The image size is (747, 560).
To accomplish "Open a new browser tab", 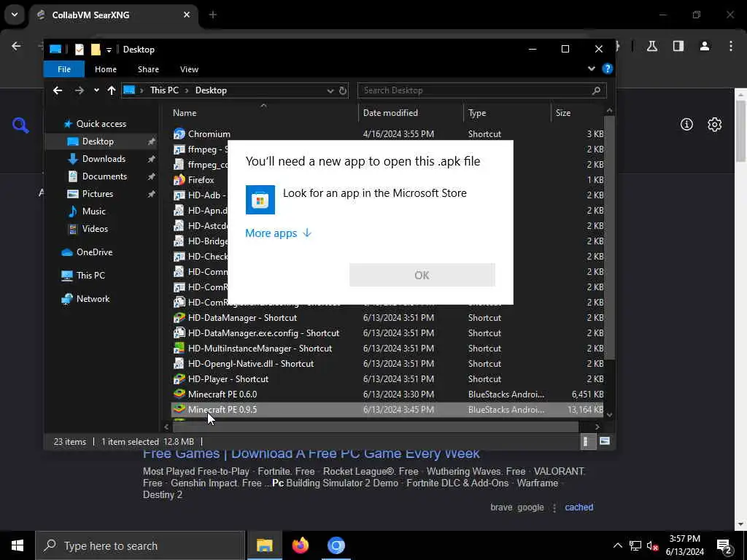I will (212, 15).
